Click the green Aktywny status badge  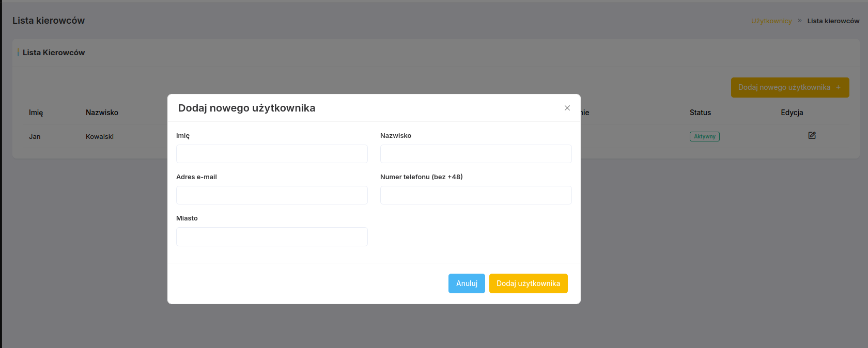click(x=704, y=137)
